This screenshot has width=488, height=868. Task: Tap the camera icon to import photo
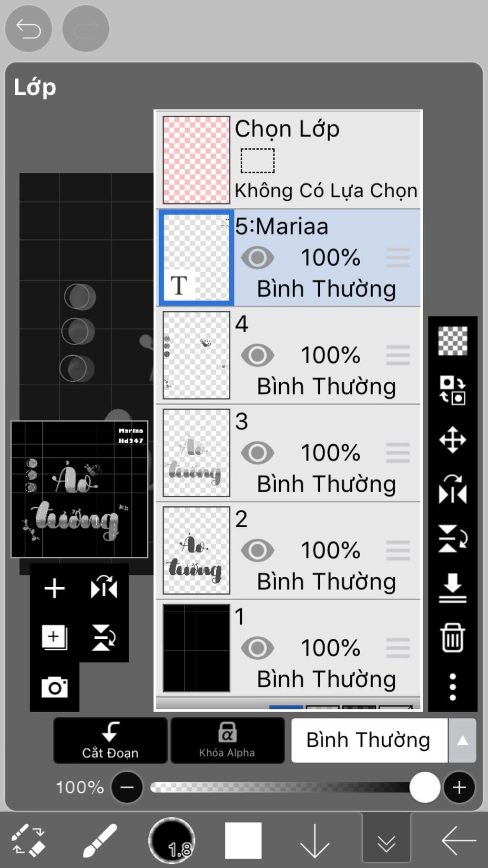[x=54, y=687]
